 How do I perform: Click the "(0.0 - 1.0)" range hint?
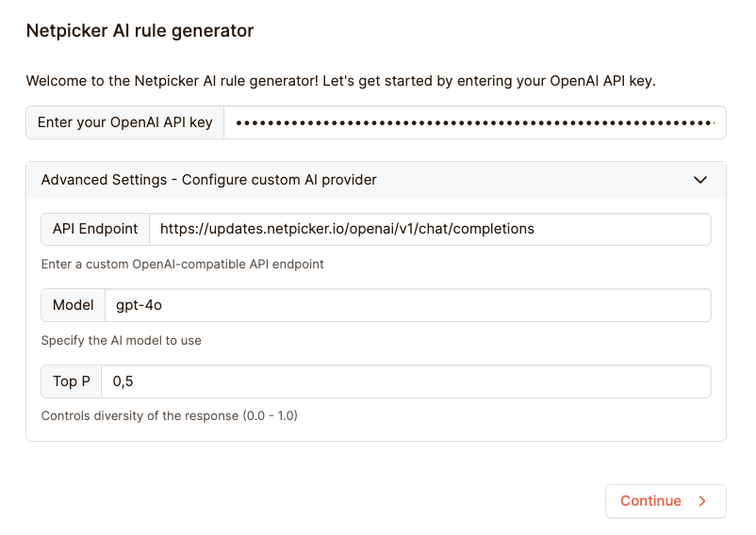point(270,415)
